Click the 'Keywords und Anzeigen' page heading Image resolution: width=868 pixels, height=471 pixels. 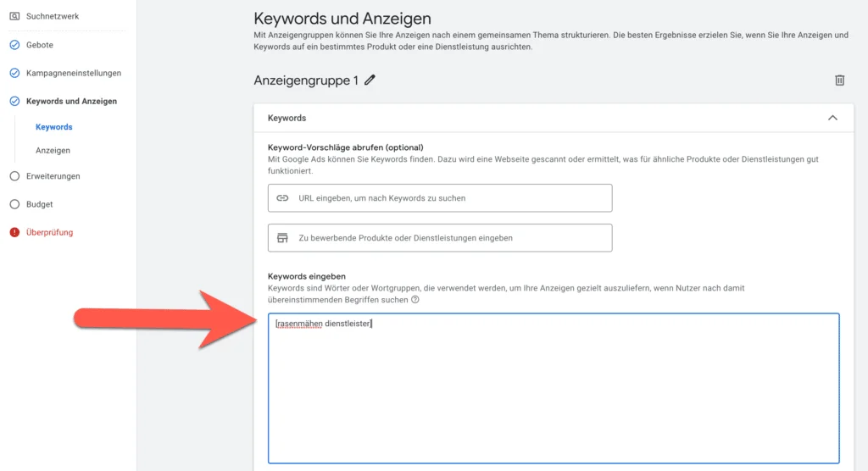(x=342, y=19)
